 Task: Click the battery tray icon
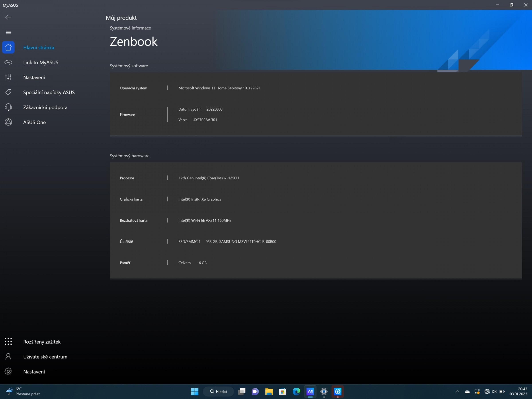click(x=502, y=391)
